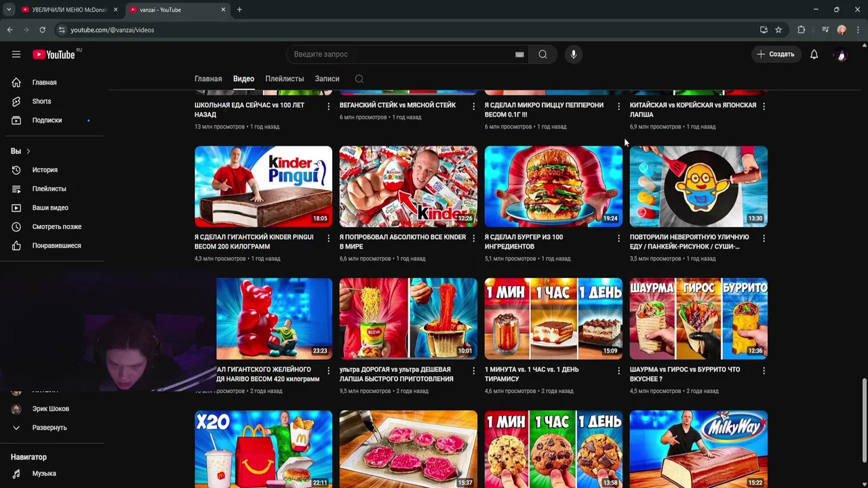Open the X20 Happy Meal thumbnail
The image size is (868, 488).
[x=263, y=449]
